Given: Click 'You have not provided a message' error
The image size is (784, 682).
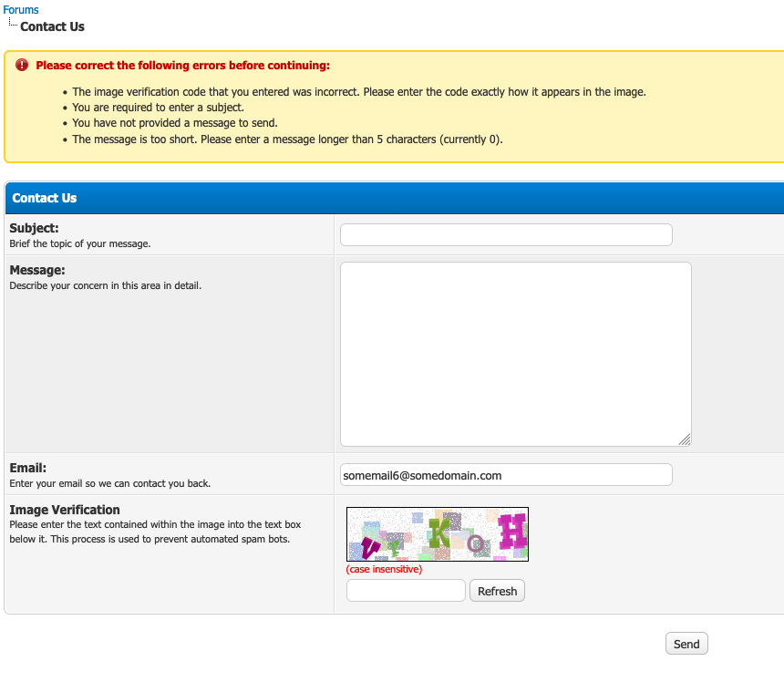Looking at the screenshot, I should click(175, 123).
